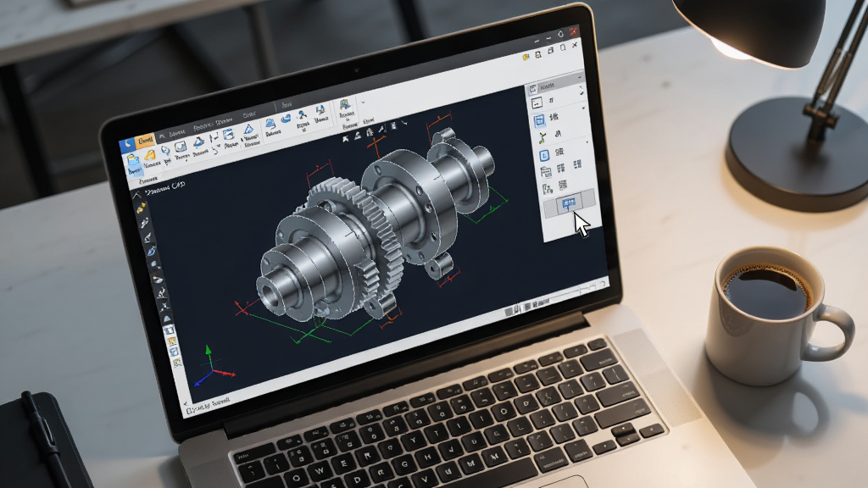Select the blue pen tool in the left toolbar

pyautogui.click(x=152, y=252)
